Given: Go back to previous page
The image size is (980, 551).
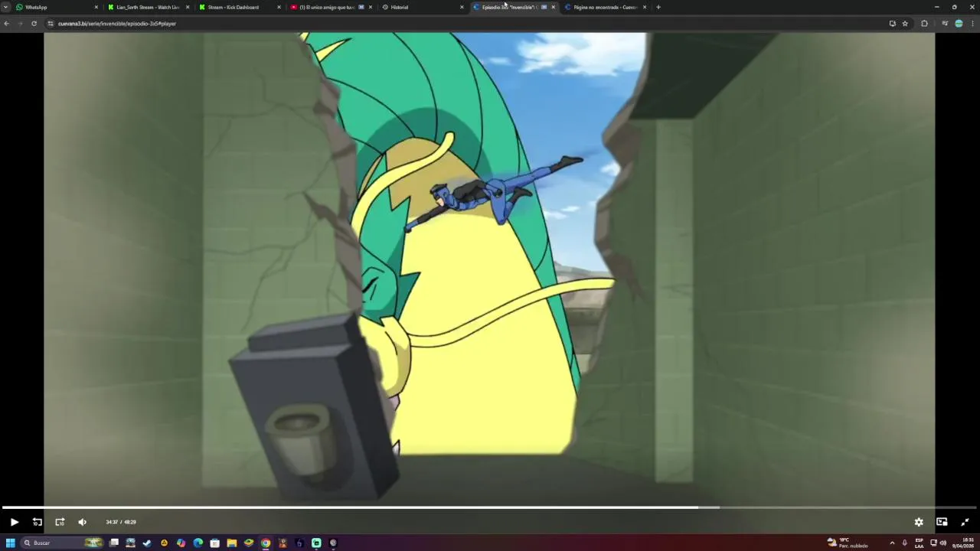Looking at the screenshot, I should click(6, 24).
